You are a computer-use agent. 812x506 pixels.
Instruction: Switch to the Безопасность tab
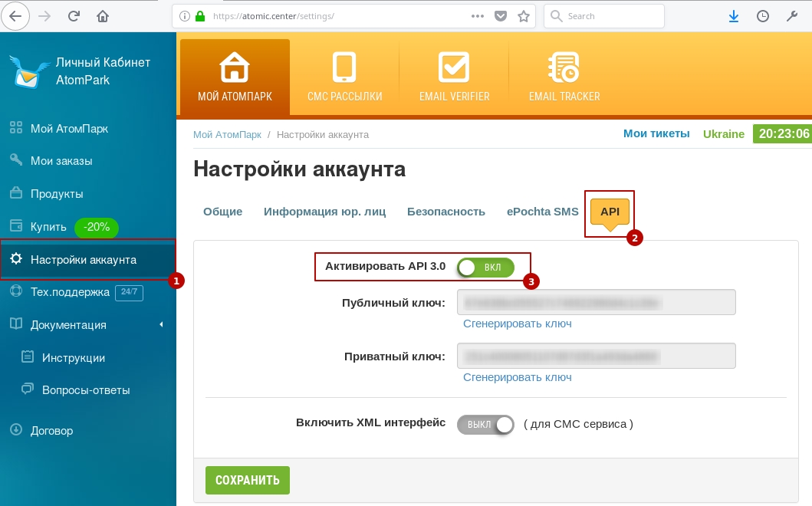point(446,212)
